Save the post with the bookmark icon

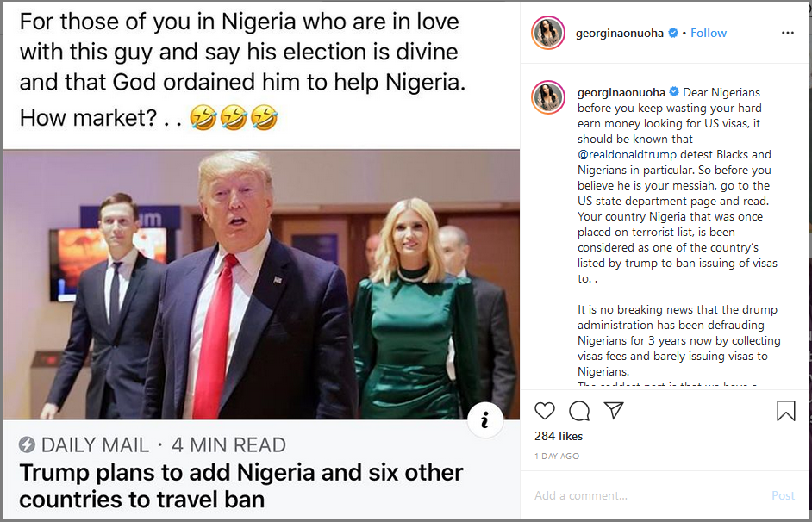[x=785, y=411]
